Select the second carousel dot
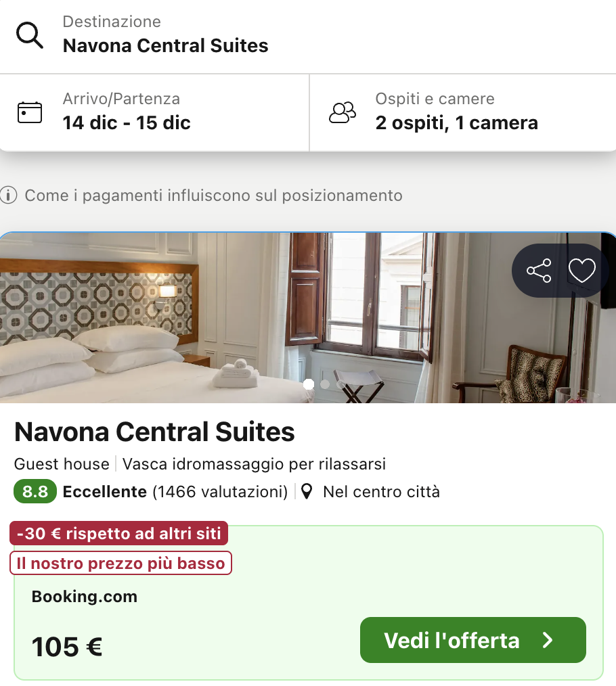Screen dimensions: 616x686 point(325,384)
